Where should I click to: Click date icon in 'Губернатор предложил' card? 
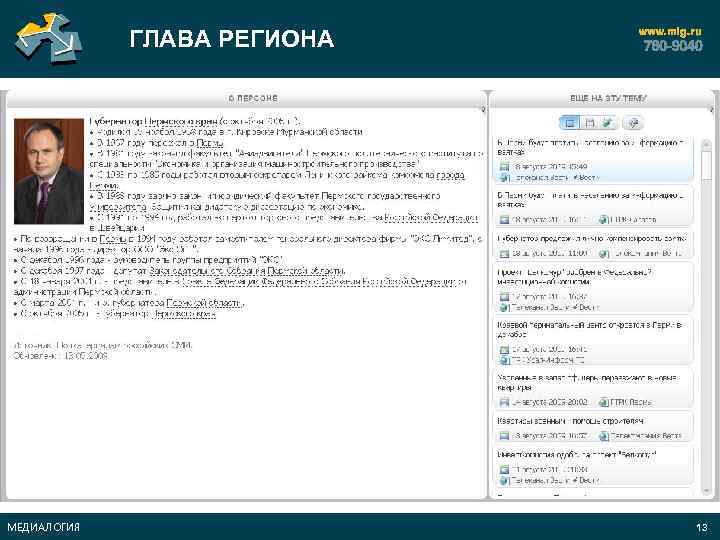tap(504, 253)
